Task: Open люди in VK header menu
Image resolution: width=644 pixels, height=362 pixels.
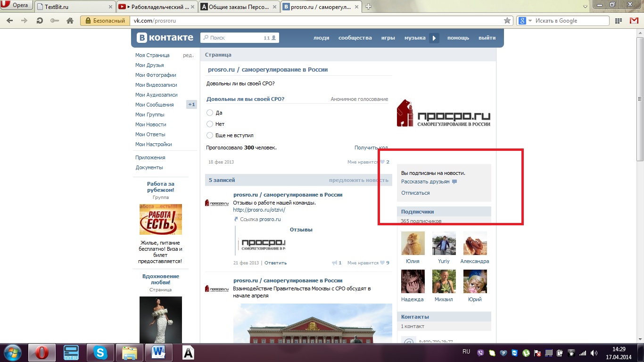Action: [x=322, y=38]
